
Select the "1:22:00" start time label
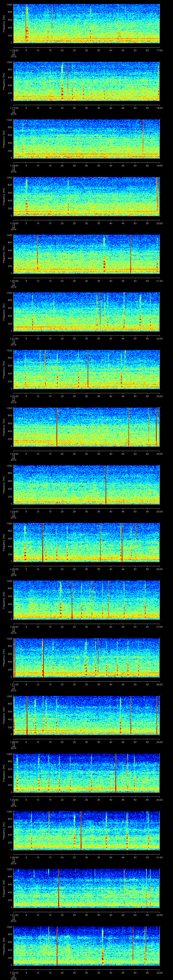[x=14, y=396]
